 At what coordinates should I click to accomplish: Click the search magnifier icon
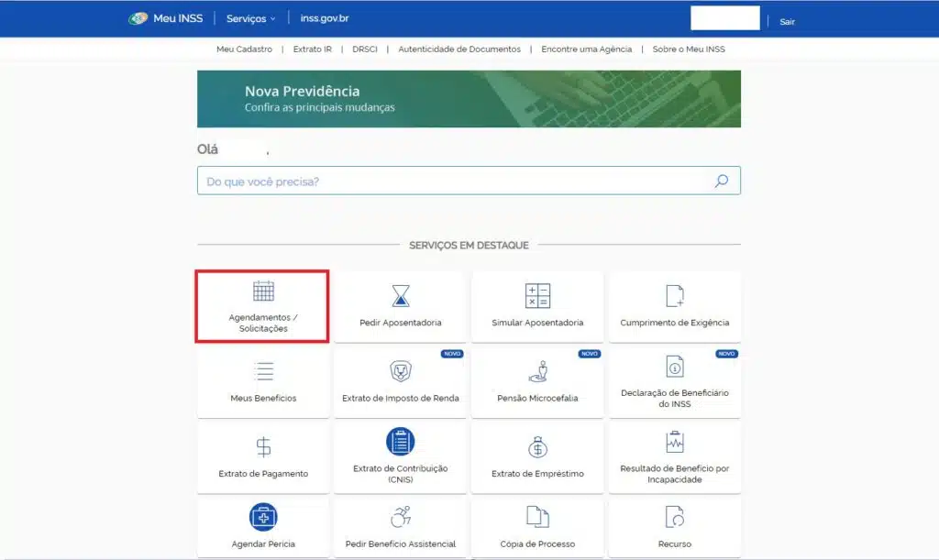coord(721,181)
